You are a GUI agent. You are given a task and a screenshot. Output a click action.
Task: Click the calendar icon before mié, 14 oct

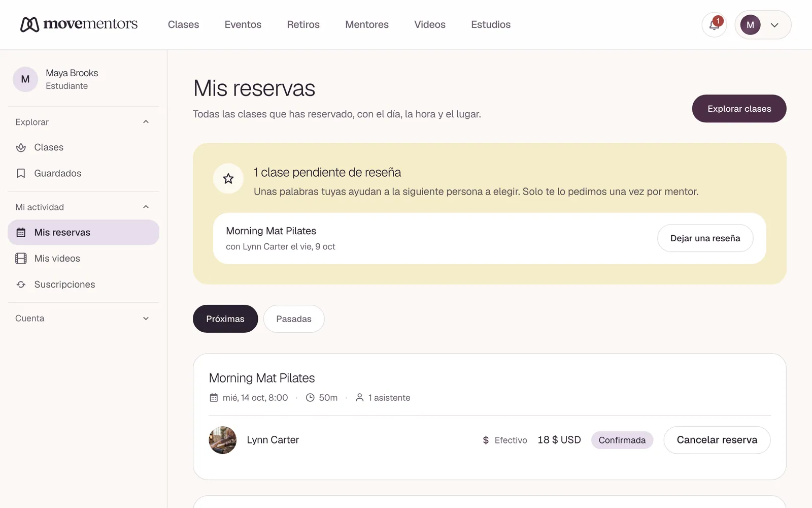(214, 398)
